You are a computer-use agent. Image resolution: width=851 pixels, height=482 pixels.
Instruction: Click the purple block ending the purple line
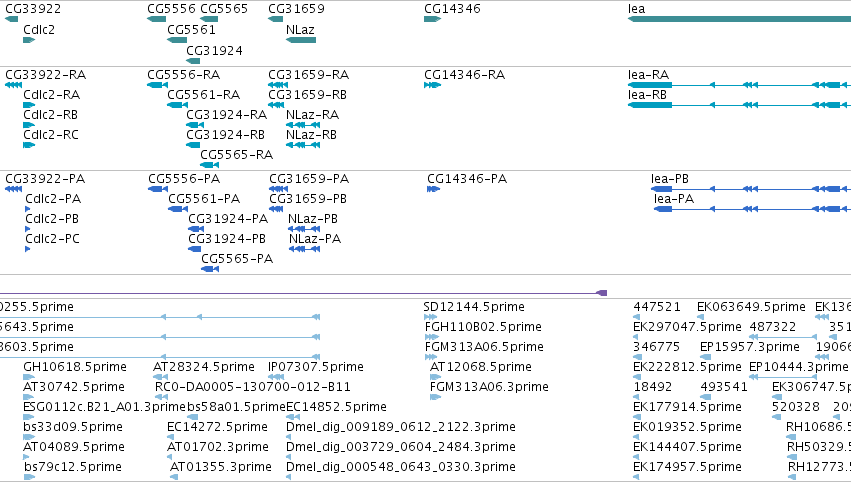(x=602, y=293)
